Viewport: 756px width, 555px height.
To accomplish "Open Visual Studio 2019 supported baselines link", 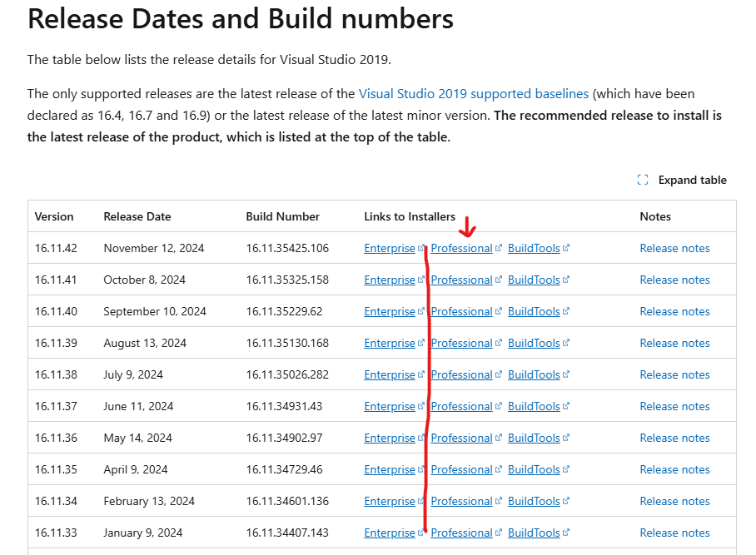I will pos(474,93).
